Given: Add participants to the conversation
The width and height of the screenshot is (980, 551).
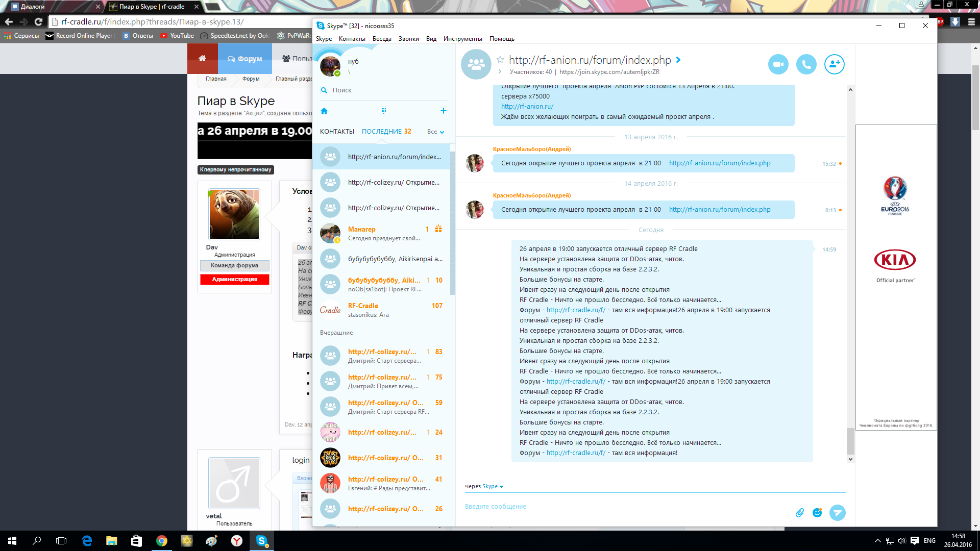Looking at the screenshot, I should 834,64.
